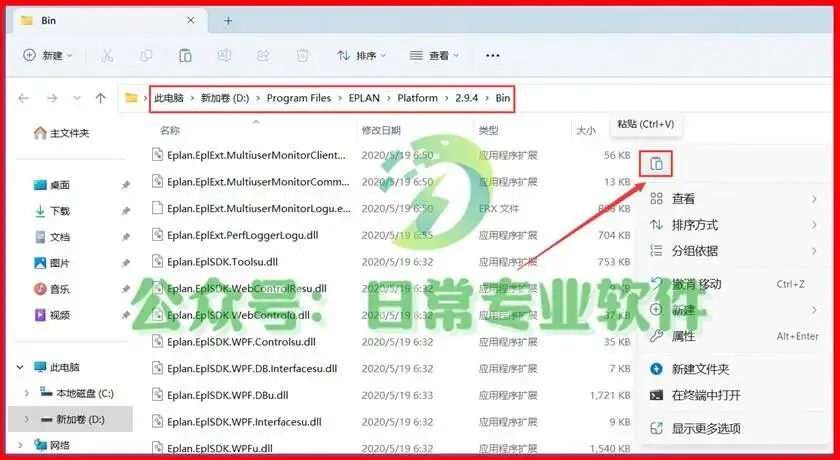Choose 撤消 移动 in context menu

coord(734,284)
